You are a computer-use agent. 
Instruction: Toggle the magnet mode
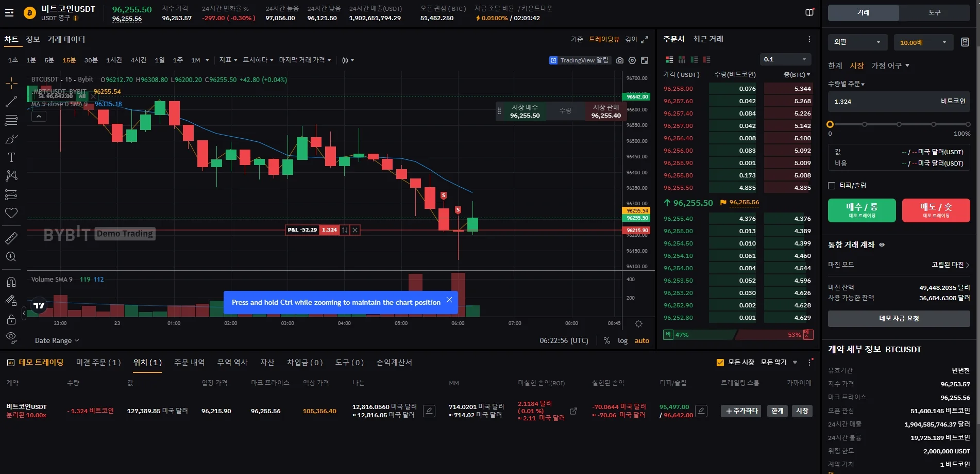click(11, 282)
